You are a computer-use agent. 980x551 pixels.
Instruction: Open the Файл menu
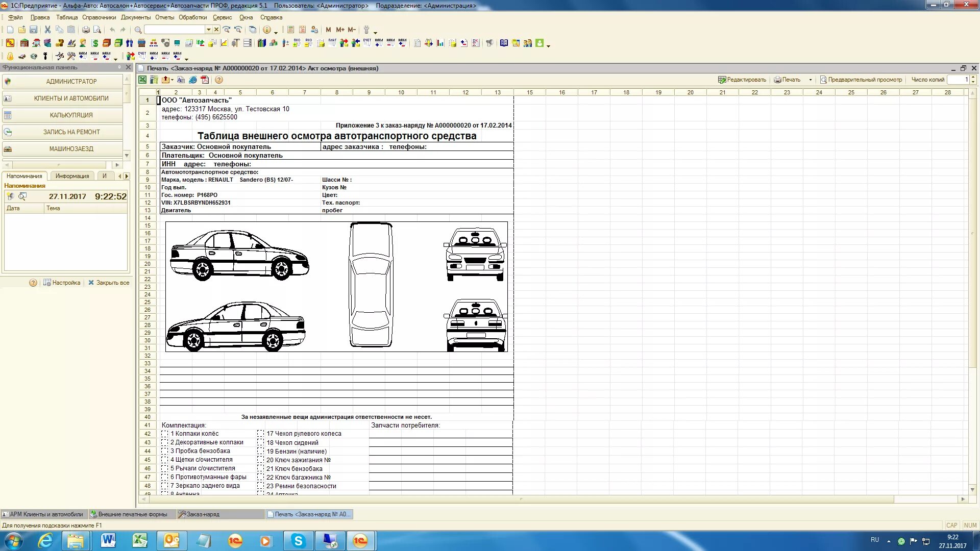tap(15, 17)
